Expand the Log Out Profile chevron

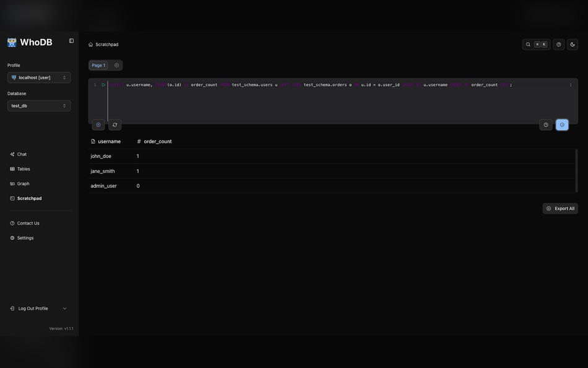click(63, 307)
